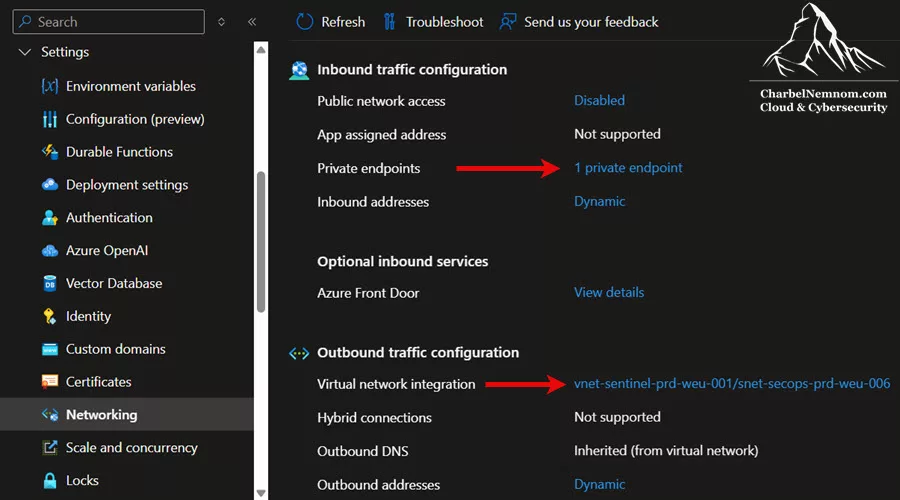Open Public network access Disabled link
This screenshot has height=500, width=900.
[599, 100]
